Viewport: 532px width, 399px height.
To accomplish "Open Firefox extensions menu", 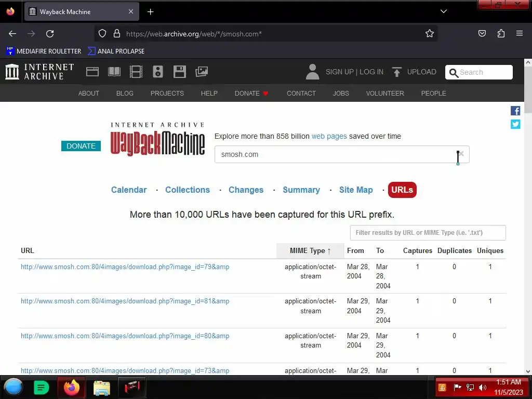I will pyautogui.click(x=501, y=34).
